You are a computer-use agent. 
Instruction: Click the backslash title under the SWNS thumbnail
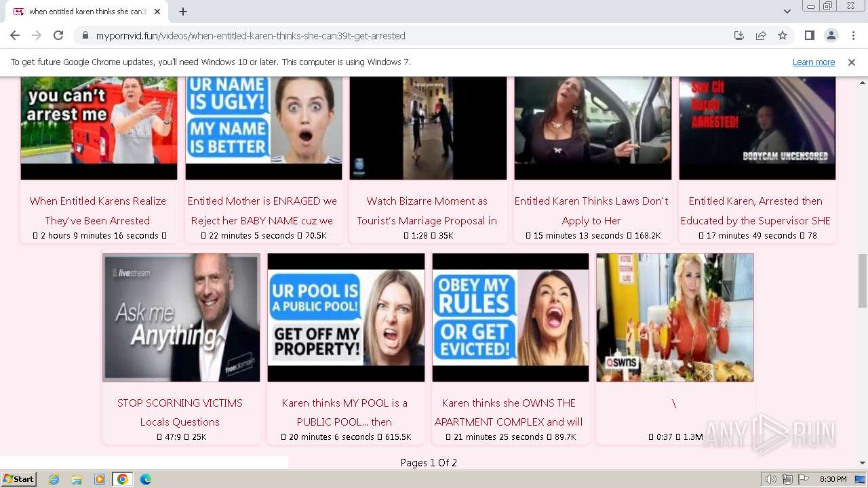click(673, 403)
